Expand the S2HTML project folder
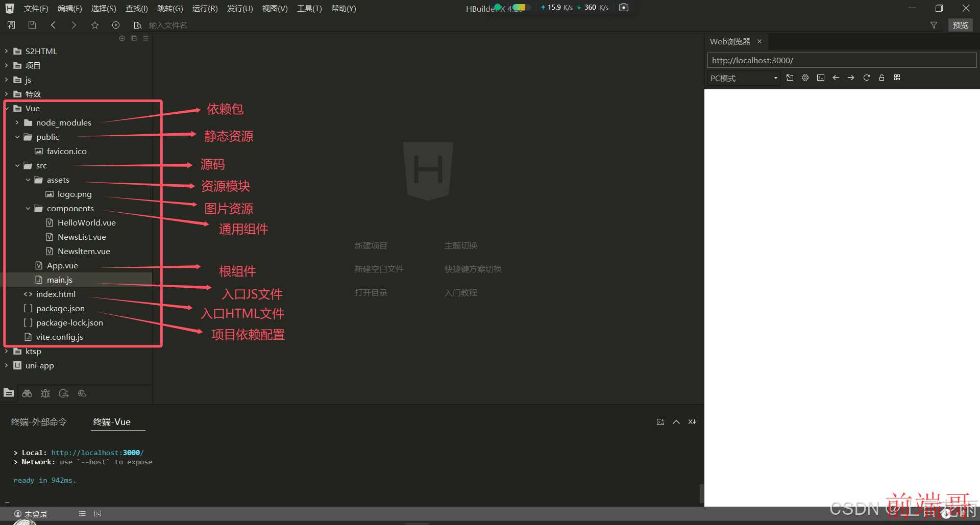Viewport: 980px width, 525px height. point(7,51)
